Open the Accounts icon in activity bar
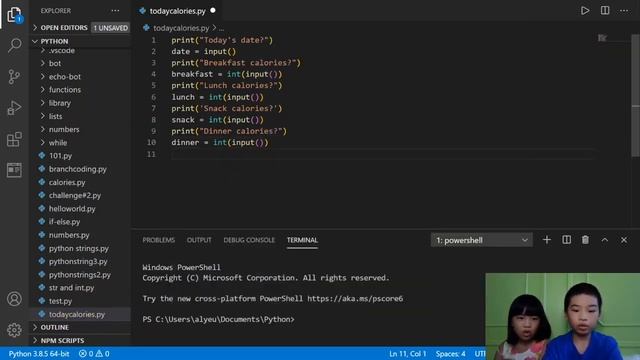The height and width of the screenshot is (360, 640). click(14, 299)
